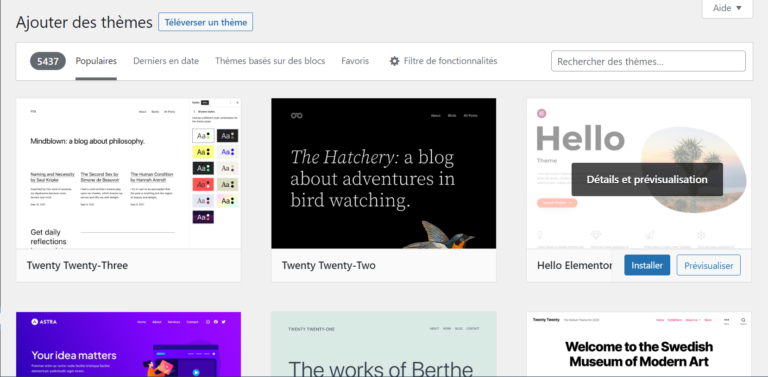Click search icon in Twenty Twenty preview

point(743,320)
